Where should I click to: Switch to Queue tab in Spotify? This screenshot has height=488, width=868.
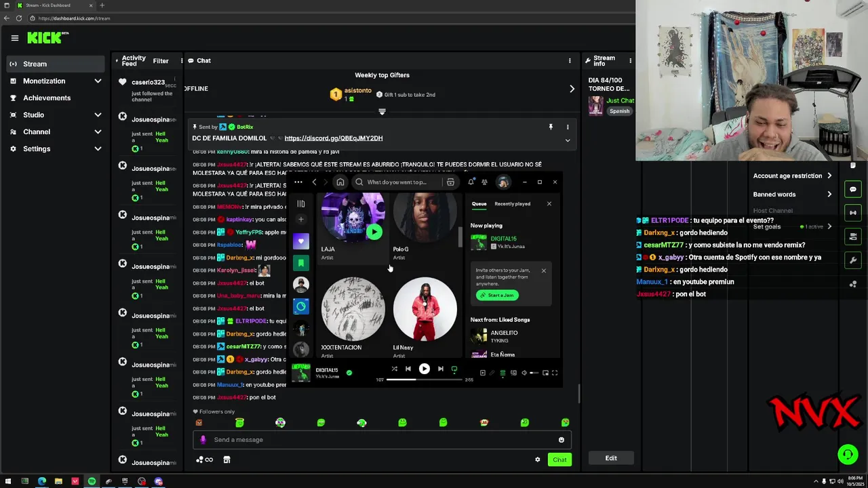coord(479,204)
